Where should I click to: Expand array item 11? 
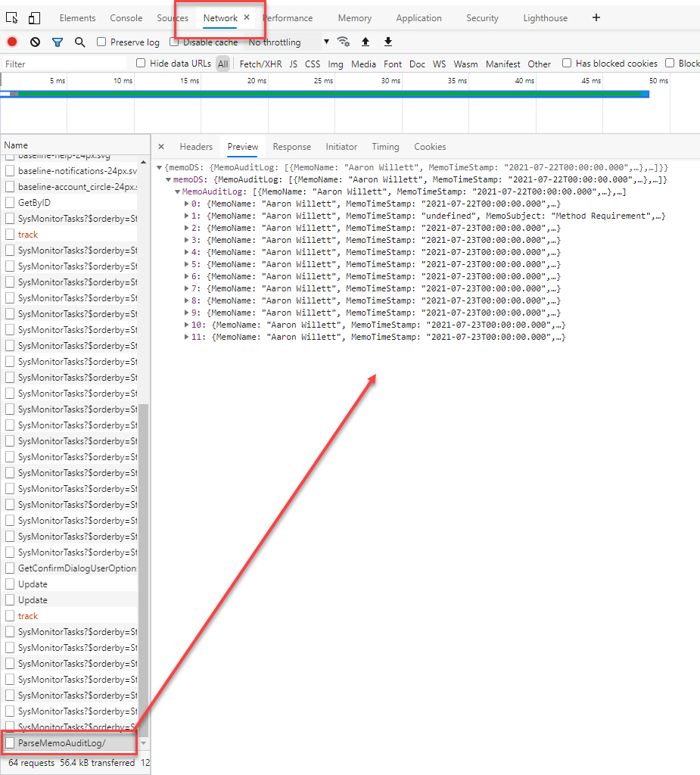(186, 337)
